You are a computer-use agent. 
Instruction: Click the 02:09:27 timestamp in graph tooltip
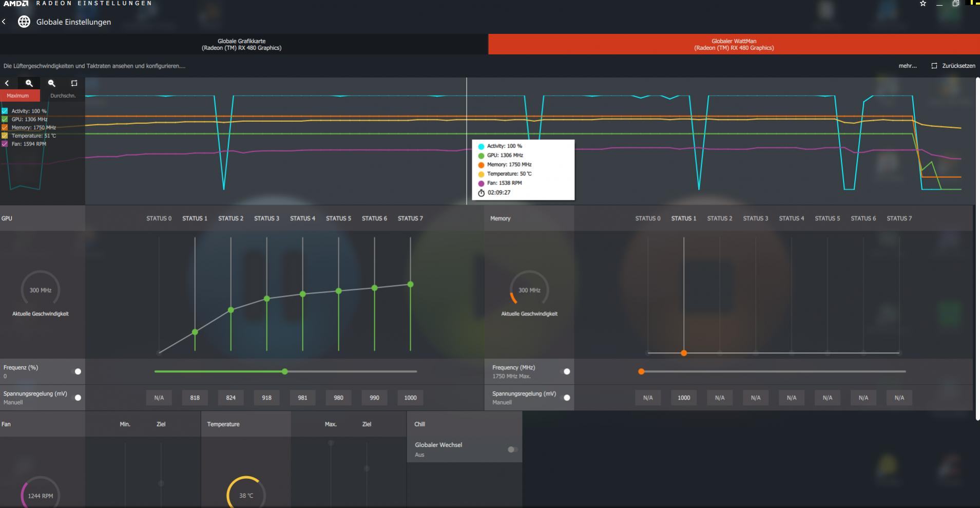tap(499, 193)
